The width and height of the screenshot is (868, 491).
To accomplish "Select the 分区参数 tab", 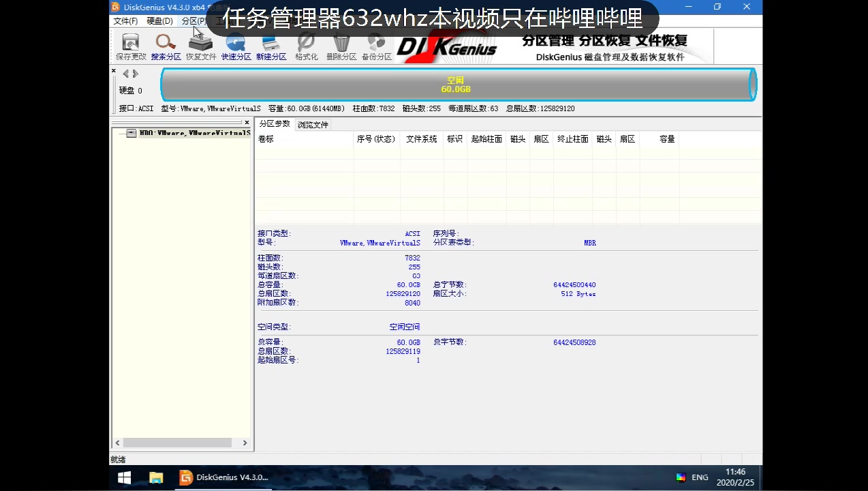I will tap(275, 124).
